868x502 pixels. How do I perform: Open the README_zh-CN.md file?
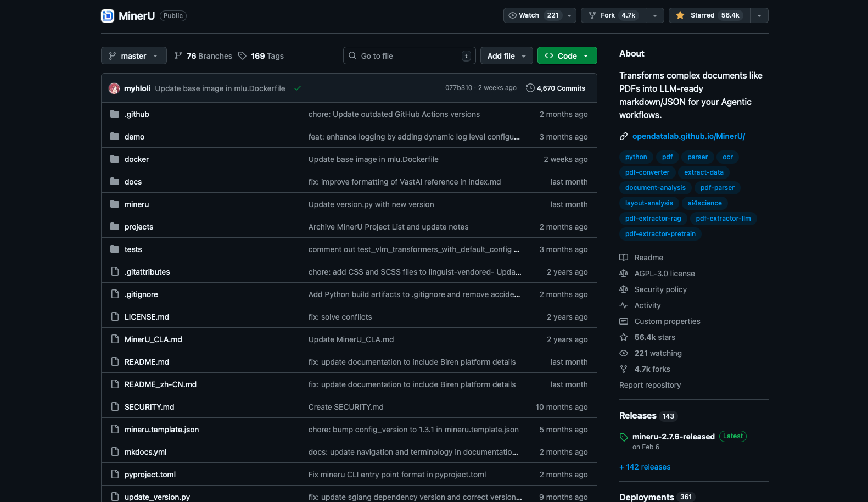coord(160,384)
